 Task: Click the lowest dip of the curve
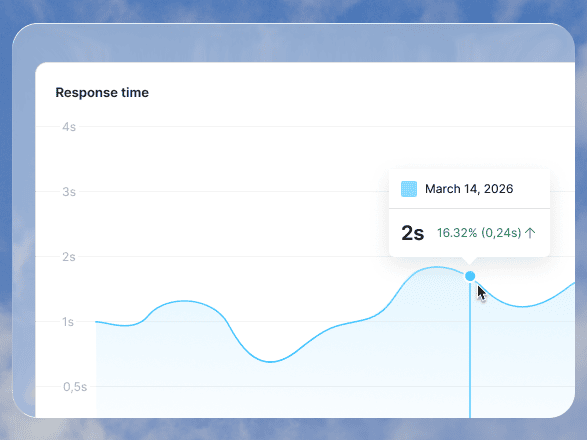tap(271, 362)
